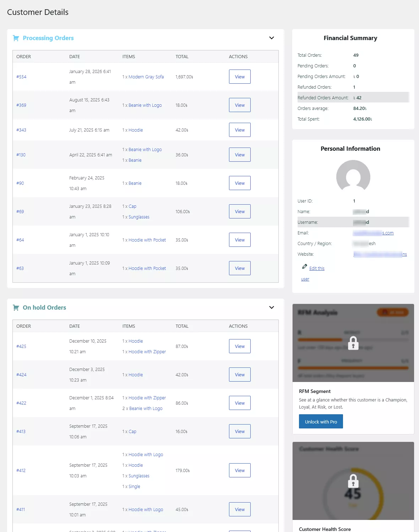Click the lock icon on Customer Health Score
Viewport: 419px width, 532px height.
(353, 481)
